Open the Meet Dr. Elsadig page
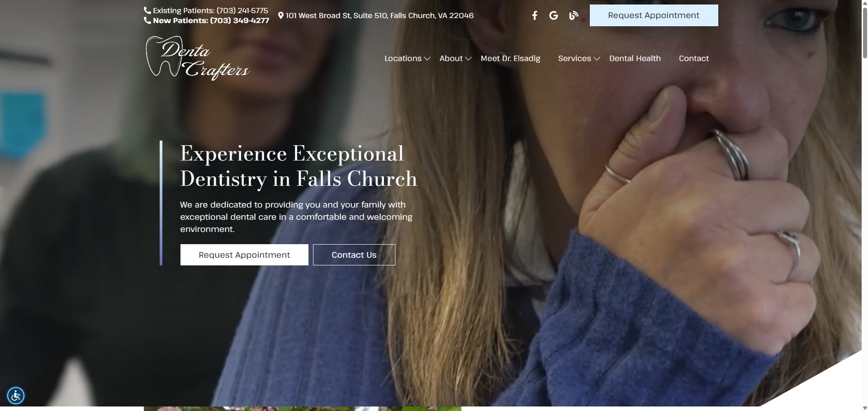Viewport: 868px width, 411px height. 510,58
